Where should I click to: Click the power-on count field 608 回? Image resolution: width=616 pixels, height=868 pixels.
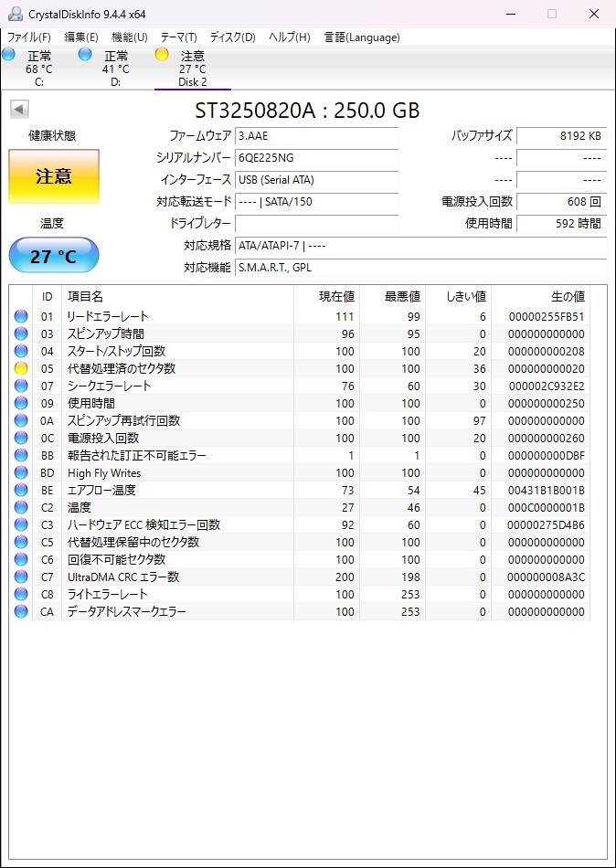click(x=562, y=202)
